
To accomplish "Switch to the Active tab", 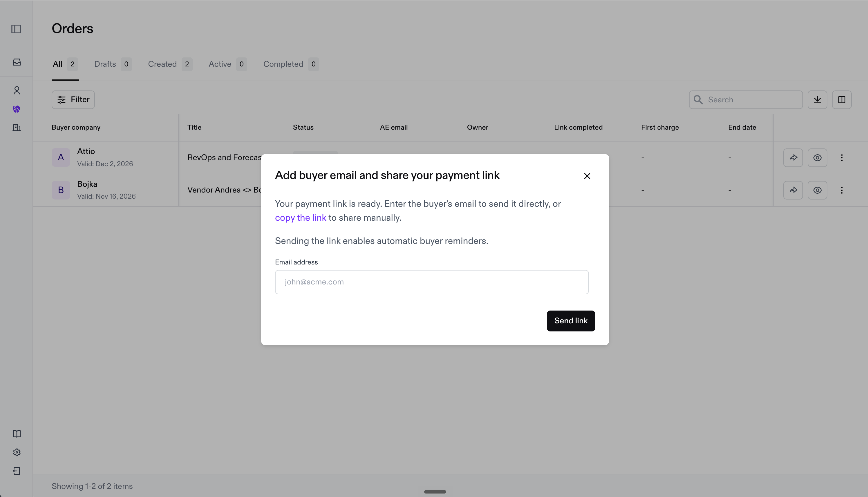I will (228, 64).
